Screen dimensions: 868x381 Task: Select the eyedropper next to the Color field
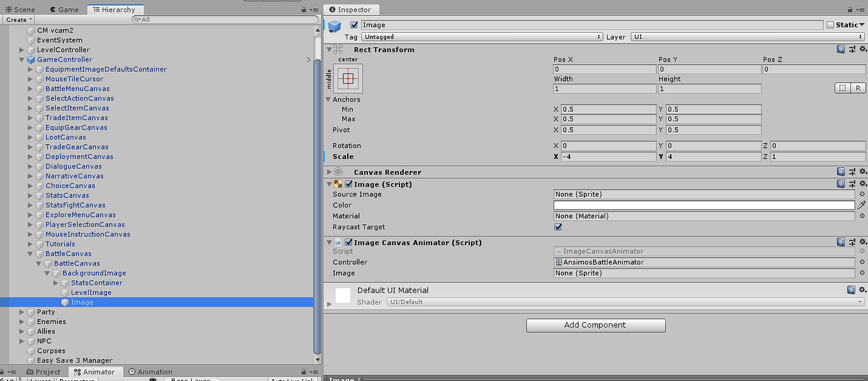pos(862,204)
